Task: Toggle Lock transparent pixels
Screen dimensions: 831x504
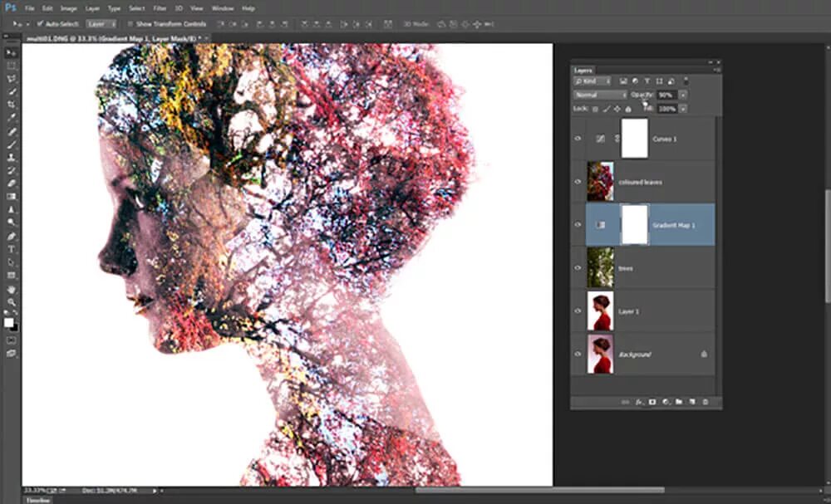Action: [x=595, y=109]
